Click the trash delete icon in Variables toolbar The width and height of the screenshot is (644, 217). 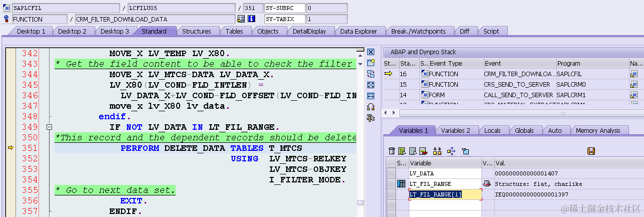tap(392, 151)
